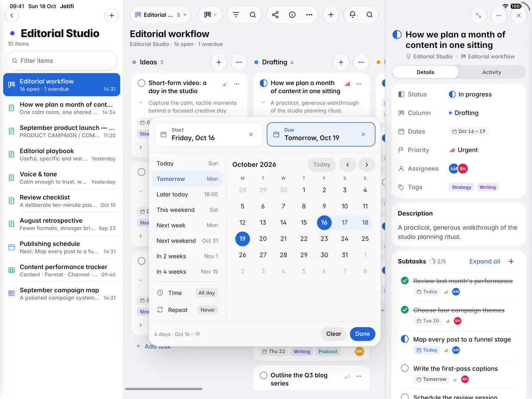The image size is (532, 399).
Task: Clear the Start date field
Action: coord(251,134)
